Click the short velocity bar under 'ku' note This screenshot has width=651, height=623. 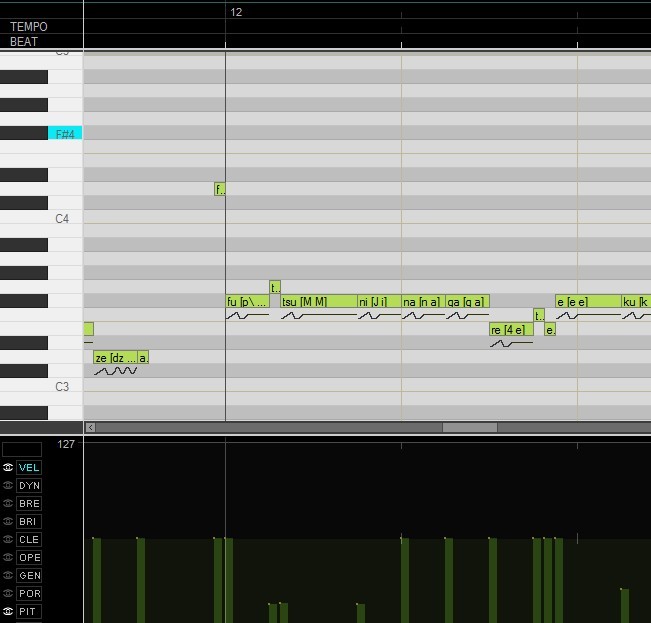point(625,606)
